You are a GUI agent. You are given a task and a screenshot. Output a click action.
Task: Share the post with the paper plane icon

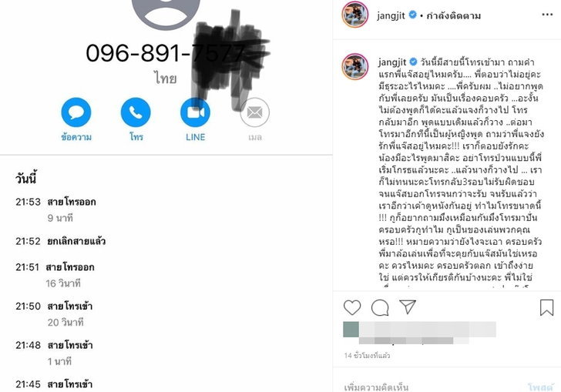[408, 307]
